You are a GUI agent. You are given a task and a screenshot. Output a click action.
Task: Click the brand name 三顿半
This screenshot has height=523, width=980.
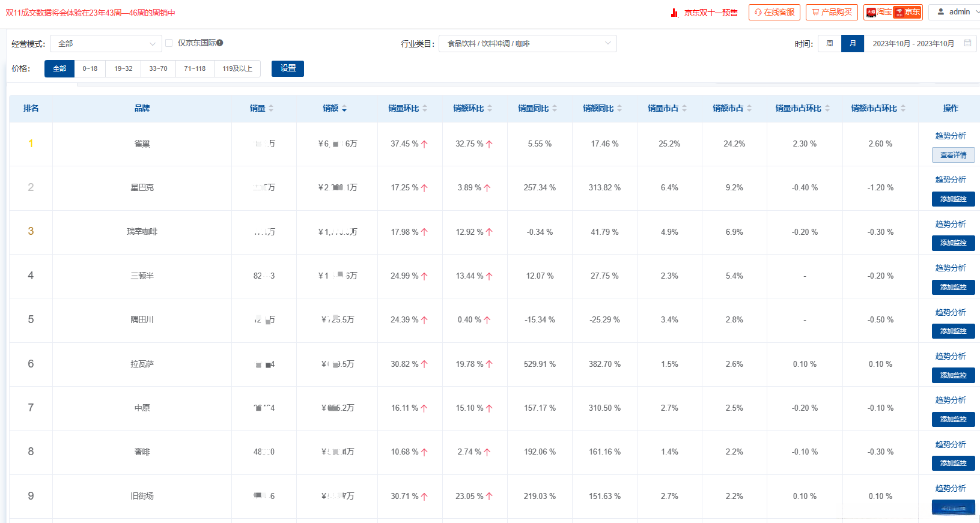click(x=142, y=276)
